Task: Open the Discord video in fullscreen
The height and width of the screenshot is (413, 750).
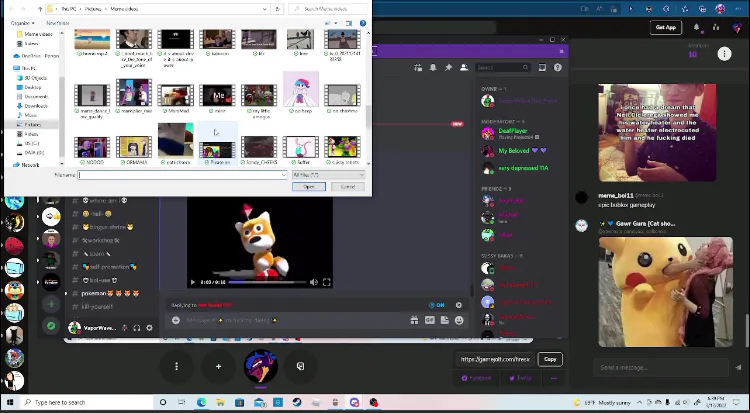Action: (327, 282)
